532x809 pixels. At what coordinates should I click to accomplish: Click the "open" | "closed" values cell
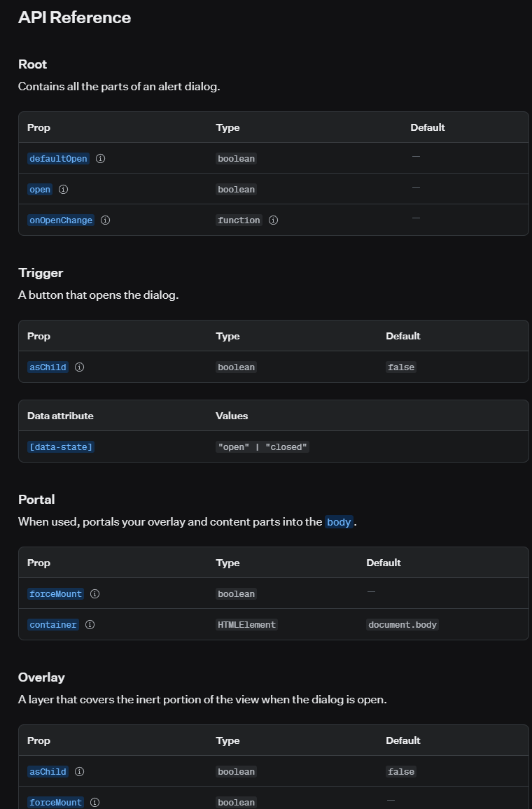pos(262,446)
